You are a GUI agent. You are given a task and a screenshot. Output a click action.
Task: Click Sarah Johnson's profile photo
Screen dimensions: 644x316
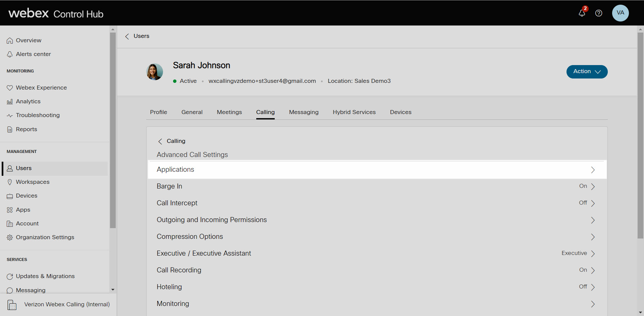(x=154, y=72)
